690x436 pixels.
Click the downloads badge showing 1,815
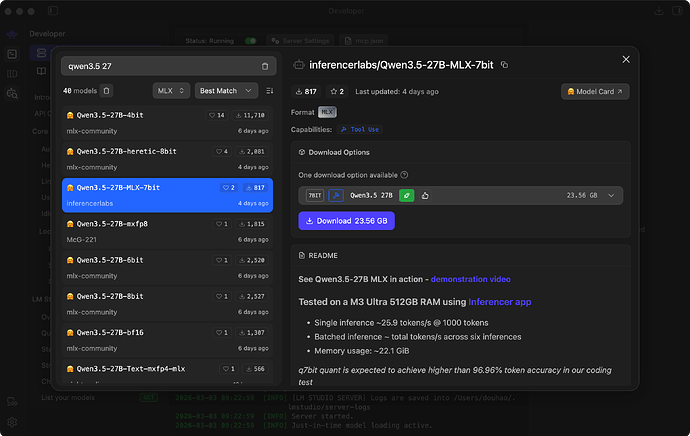click(252, 224)
